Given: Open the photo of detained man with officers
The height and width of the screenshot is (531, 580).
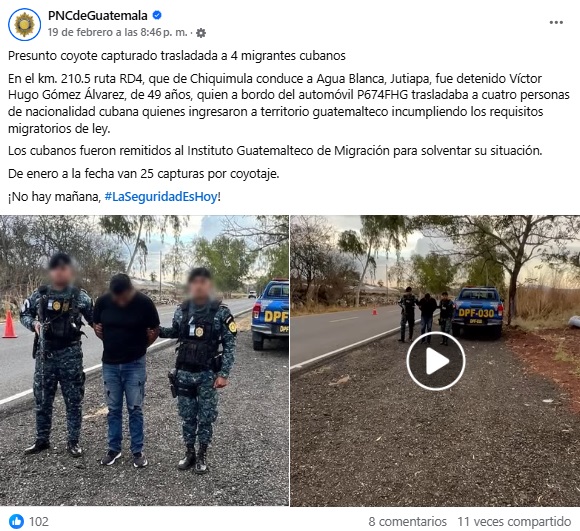Looking at the screenshot, I should point(144,361).
